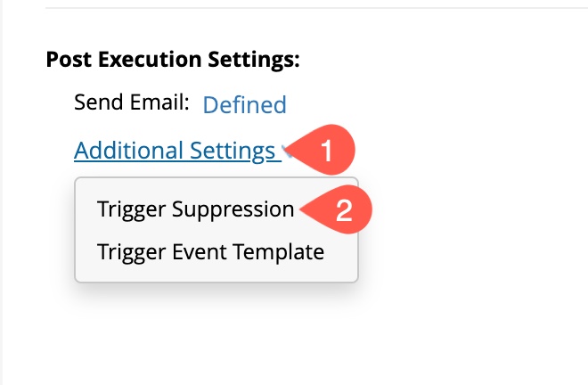The width and height of the screenshot is (588, 385).
Task: Click the red callout badge numbered 1
Action: pos(327,151)
